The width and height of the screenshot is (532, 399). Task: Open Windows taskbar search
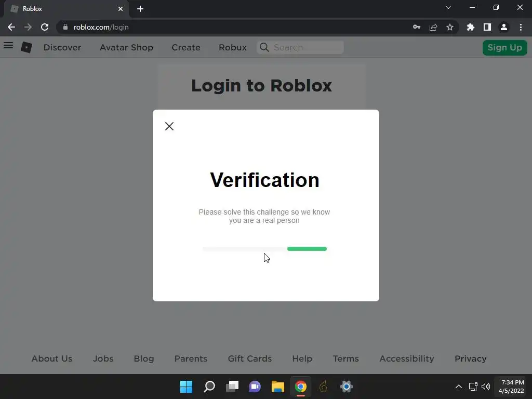(x=209, y=387)
